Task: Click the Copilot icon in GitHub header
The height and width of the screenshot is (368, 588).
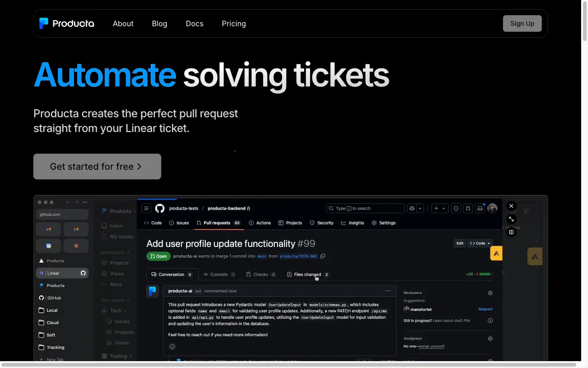Action: 412,208
